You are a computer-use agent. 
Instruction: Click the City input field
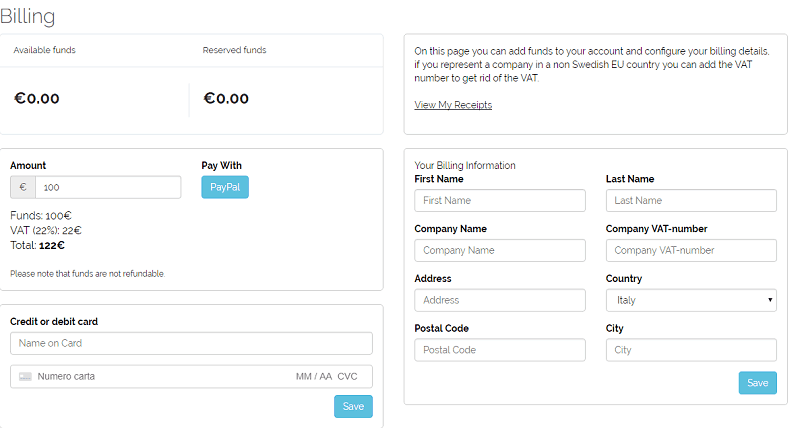coord(691,350)
